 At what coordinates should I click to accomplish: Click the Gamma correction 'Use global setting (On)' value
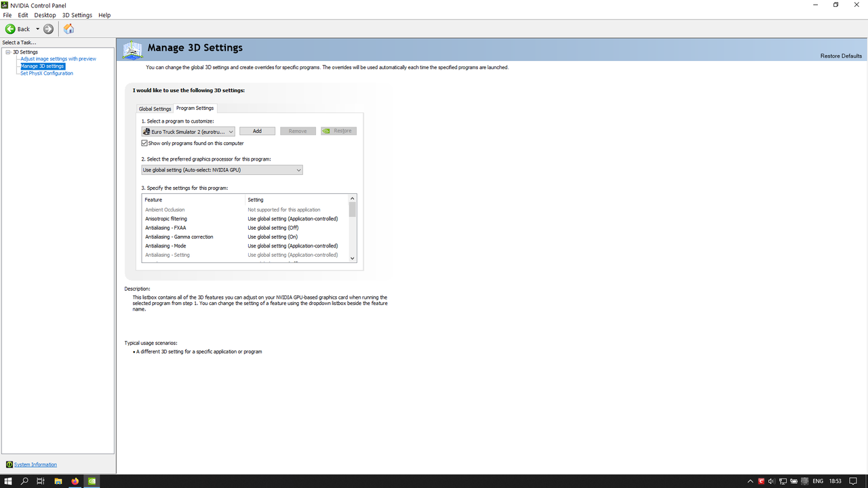273,237
